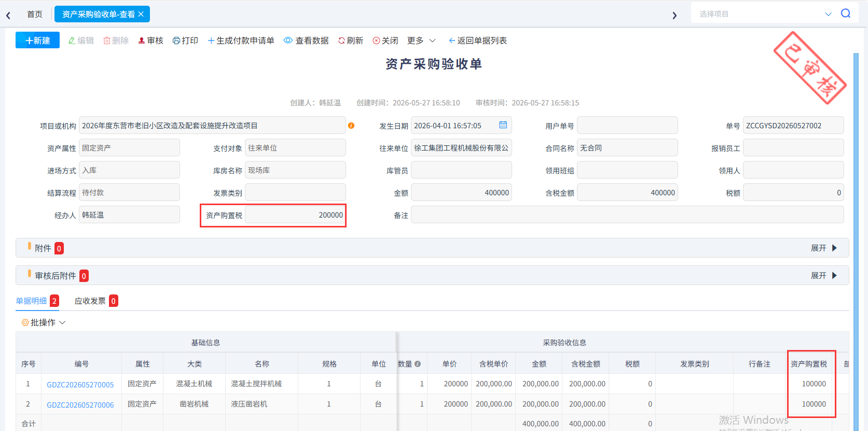Expand the 附件 section
Viewport: 868px width, 431px height.
[x=824, y=248]
